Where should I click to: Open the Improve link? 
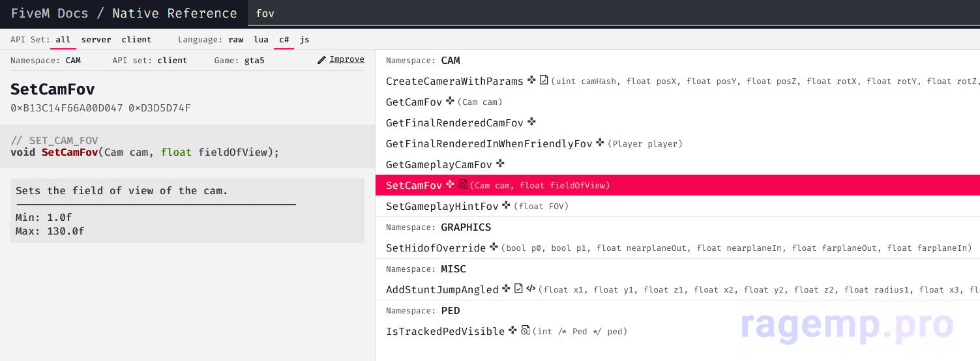coord(346,59)
